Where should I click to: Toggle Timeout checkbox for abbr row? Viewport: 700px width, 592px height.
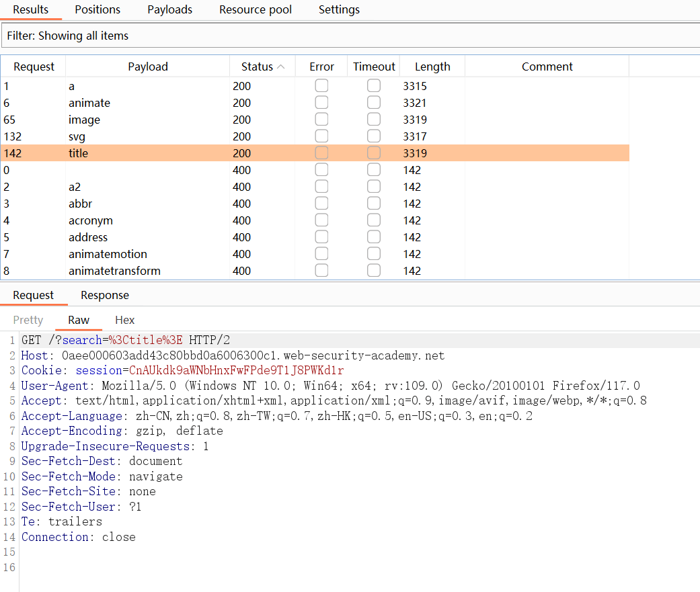pyautogui.click(x=374, y=204)
